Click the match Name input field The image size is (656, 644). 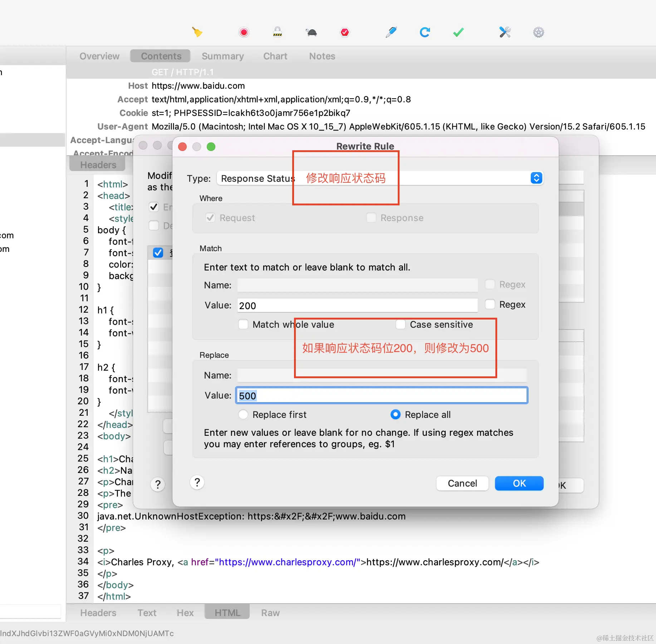357,285
